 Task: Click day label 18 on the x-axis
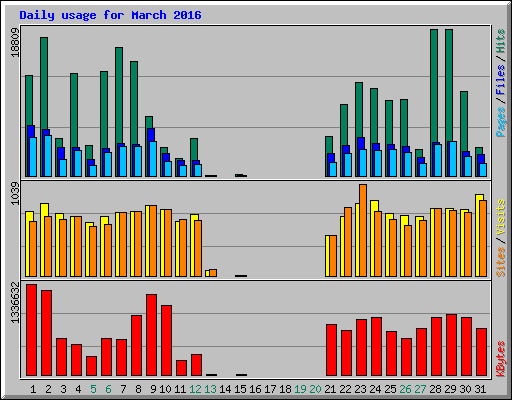pos(285,389)
